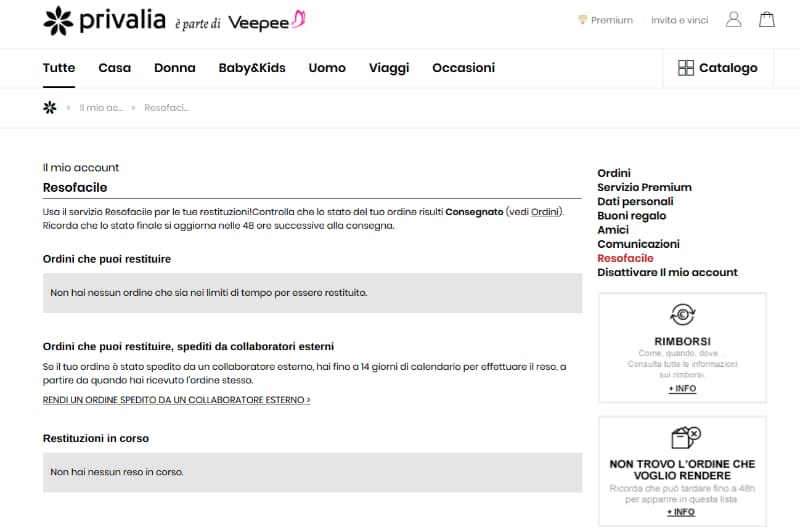Open the Ordini link in the intro text

(x=545, y=212)
